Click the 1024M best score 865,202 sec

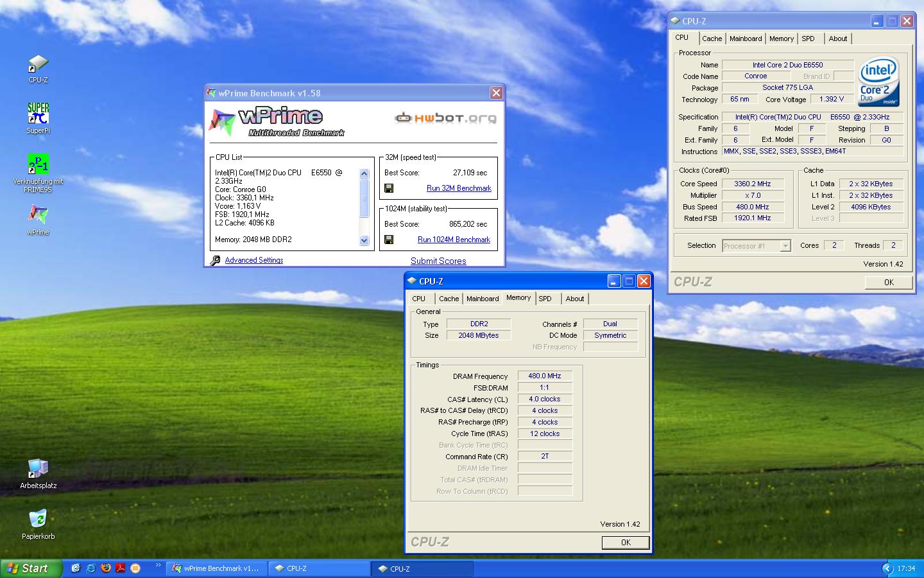click(x=468, y=224)
